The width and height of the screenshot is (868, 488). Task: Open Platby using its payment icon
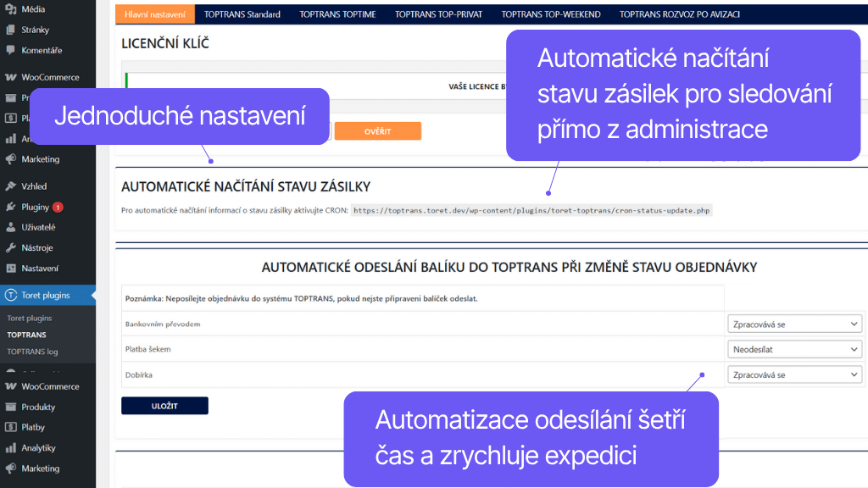pos(10,427)
